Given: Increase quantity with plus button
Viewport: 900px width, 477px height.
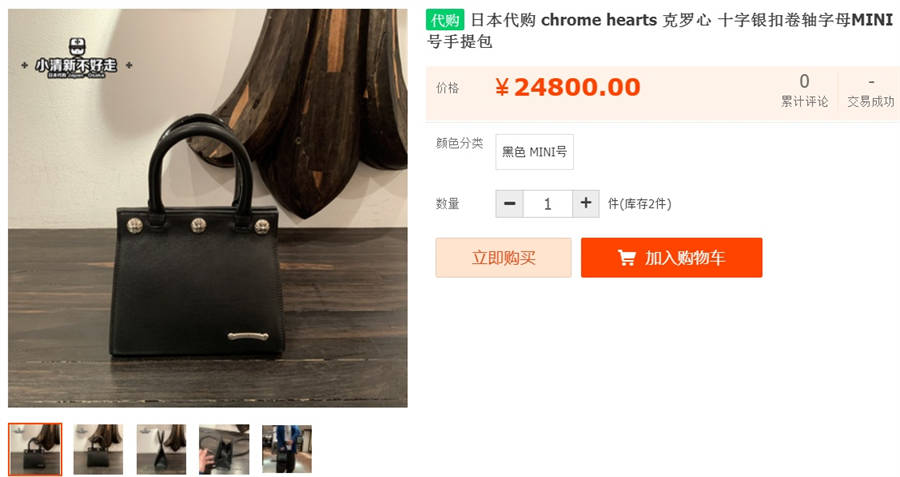Looking at the screenshot, I should pos(585,204).
